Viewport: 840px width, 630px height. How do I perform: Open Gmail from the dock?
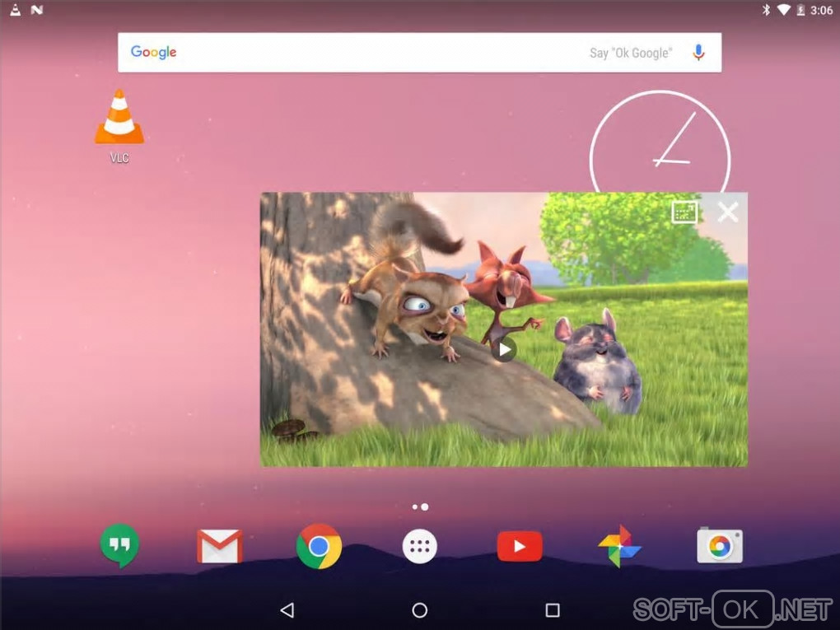[x=219, y=546]
